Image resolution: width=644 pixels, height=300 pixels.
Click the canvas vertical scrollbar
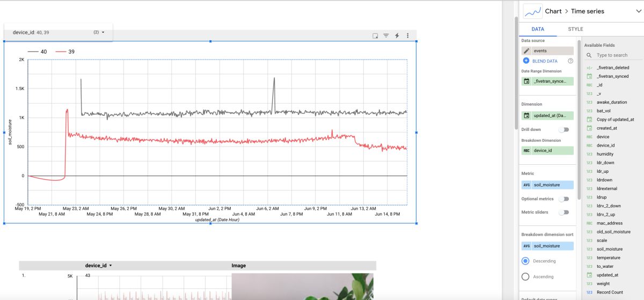[516, 72]
